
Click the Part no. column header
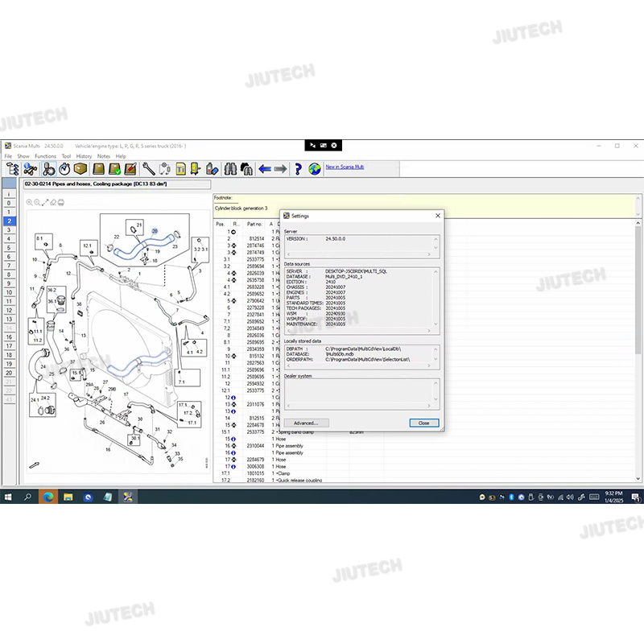255,224
